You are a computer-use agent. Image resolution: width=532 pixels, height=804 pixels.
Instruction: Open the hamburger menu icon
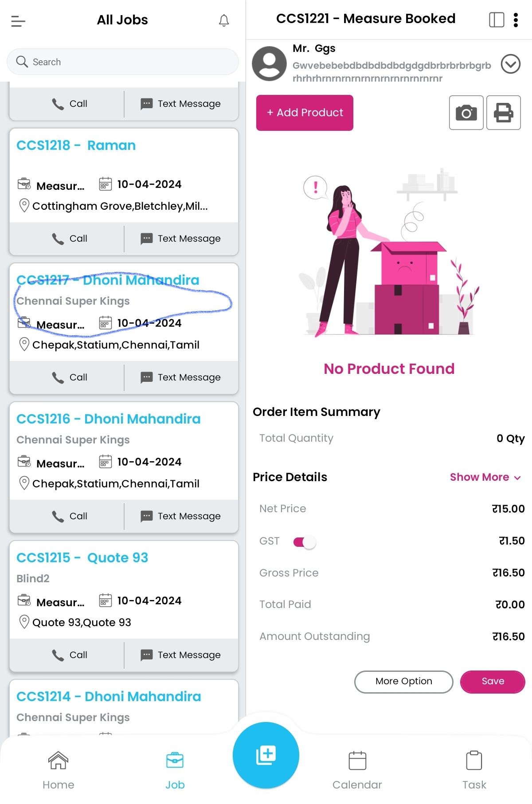point(18,21)
